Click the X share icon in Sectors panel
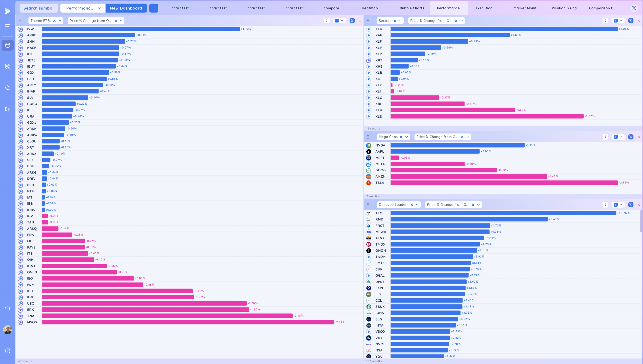Screen dimensions: 643x364 [630, 21]
